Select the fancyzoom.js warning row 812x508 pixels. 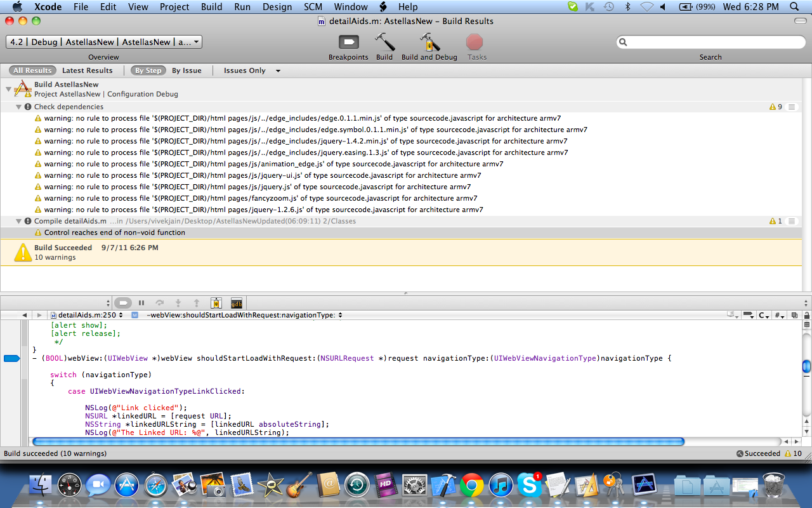[x=401, y=198]
